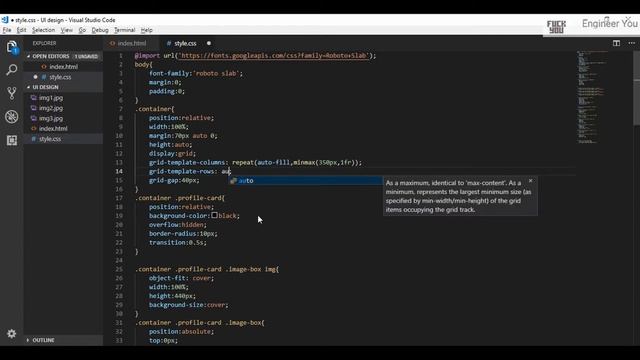Click on 'transition:0.5s;' line
The height and width of the screenshot is (360, 640).
point(178,242)
